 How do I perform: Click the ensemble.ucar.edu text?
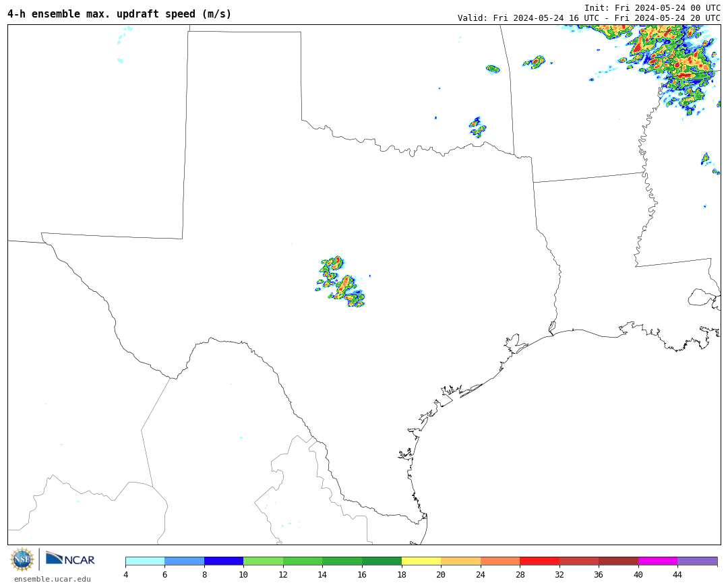tap(53, 579)
